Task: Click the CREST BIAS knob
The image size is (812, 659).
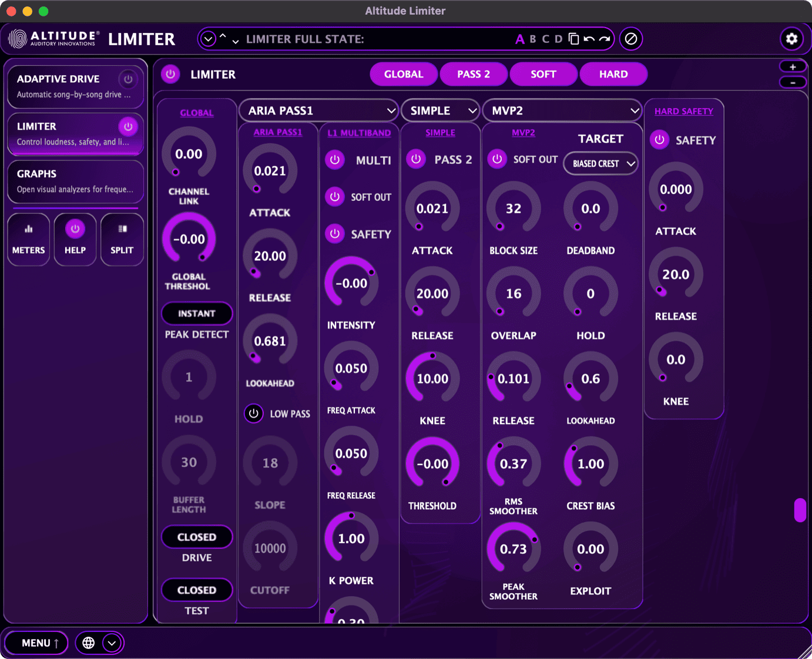Action: [590, 464]
